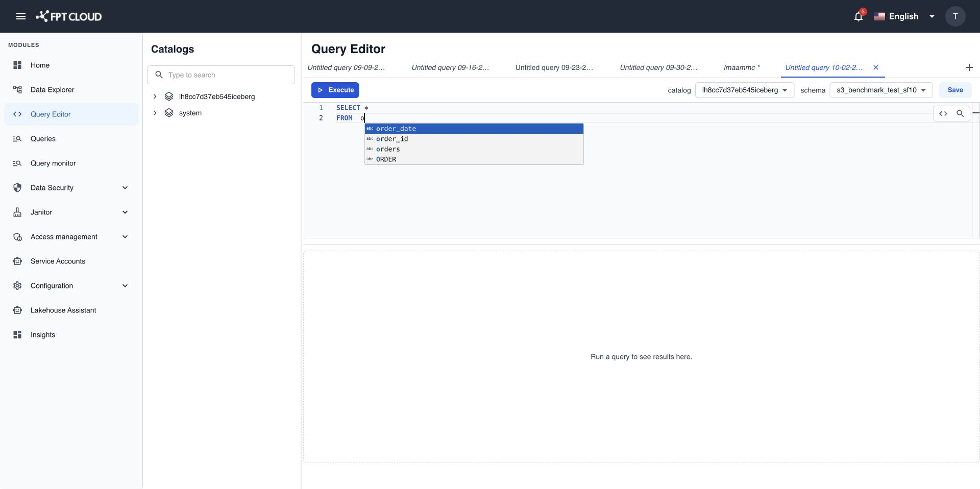The width and height of the screenshot is (980, 489).
Task: Click the Insights dashboard icon
Action: (x=17, y=335)
